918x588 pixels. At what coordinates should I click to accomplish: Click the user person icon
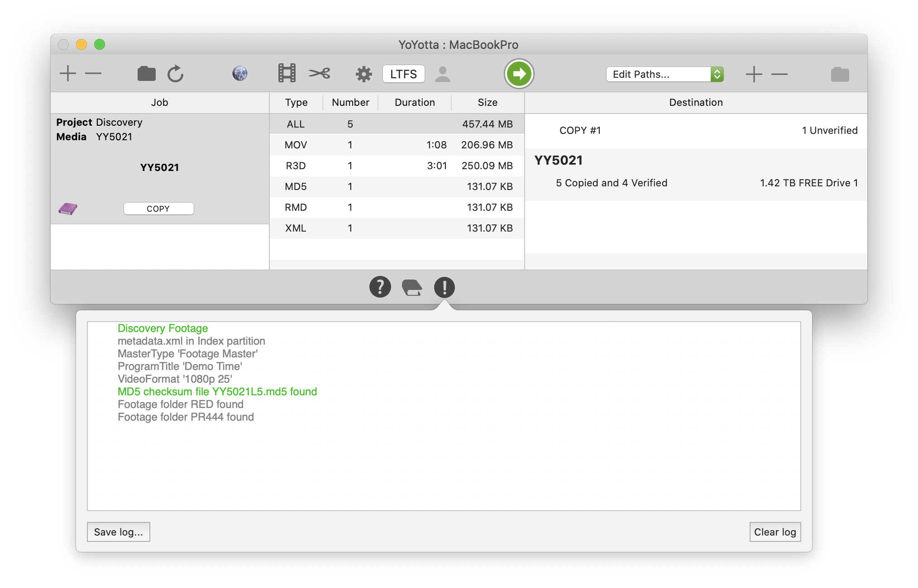pyautogui.click(x=443, y=74)
